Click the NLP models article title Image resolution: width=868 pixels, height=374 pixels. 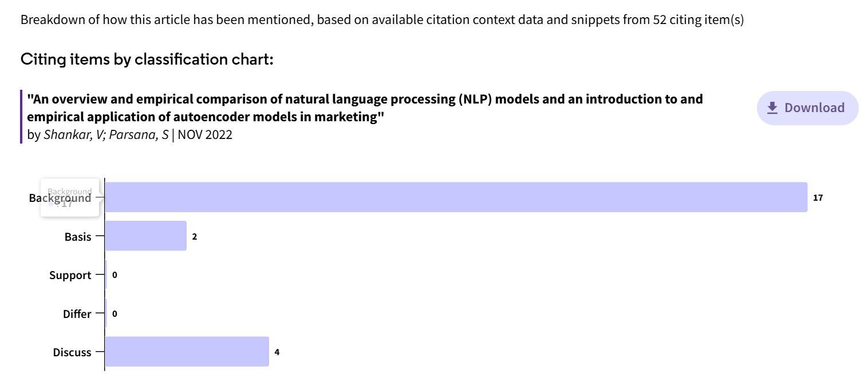pyautogui.click(x=365, y=108)
